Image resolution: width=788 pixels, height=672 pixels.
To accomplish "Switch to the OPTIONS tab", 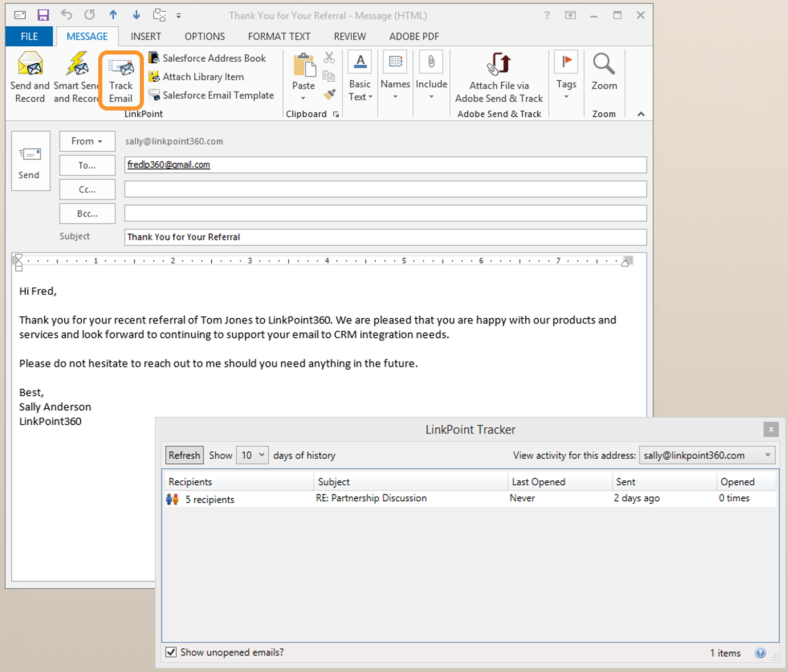I will coord(205,37).
